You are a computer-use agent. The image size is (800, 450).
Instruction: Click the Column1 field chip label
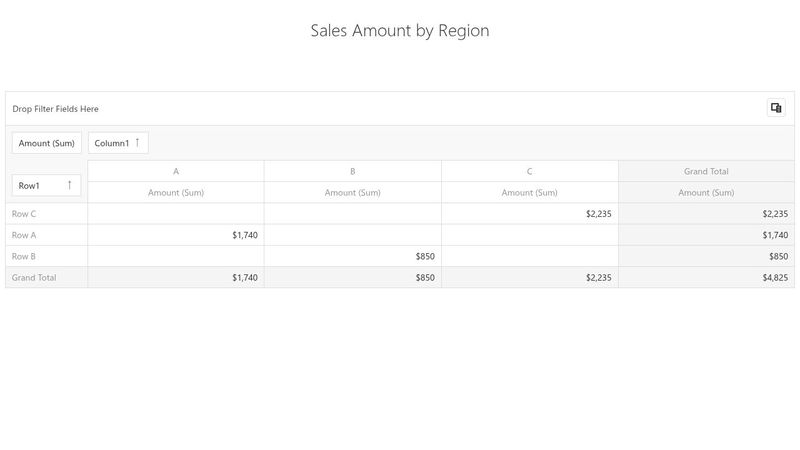(111, 143)
